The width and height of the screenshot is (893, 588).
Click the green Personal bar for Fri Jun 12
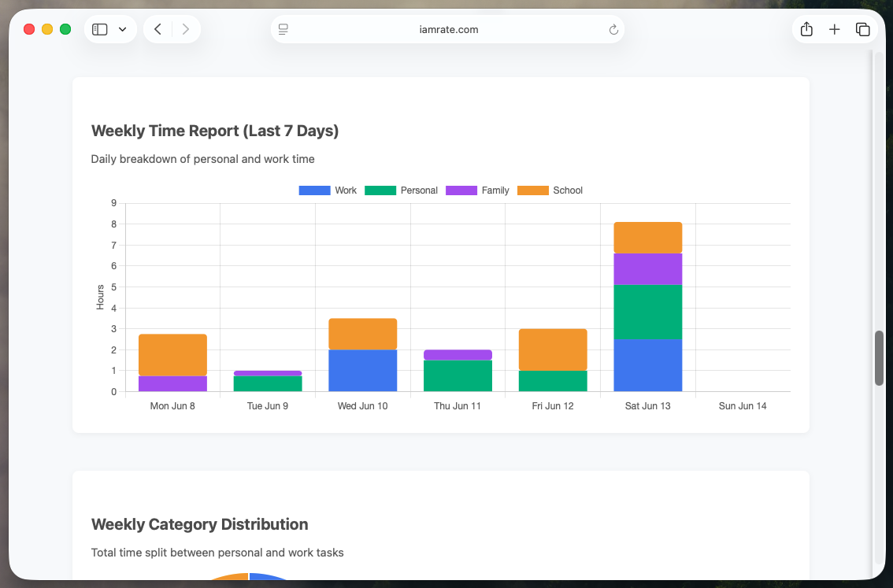[x=553, y=381]
